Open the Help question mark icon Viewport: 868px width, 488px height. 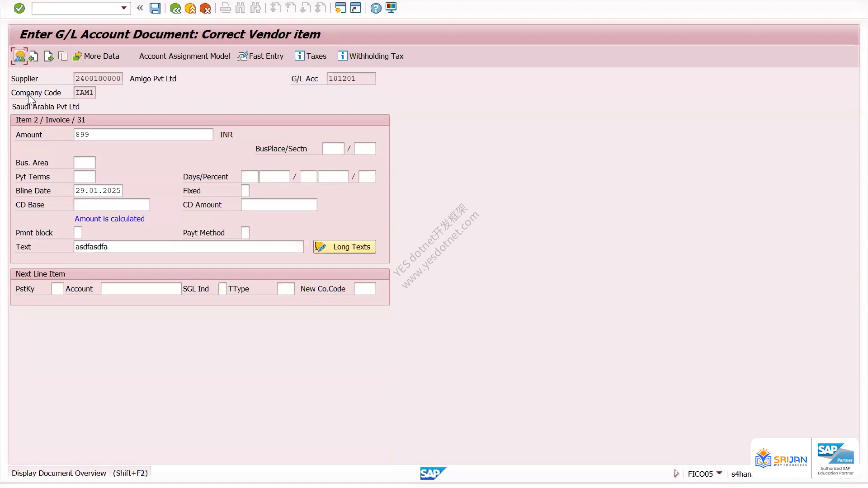pyautogui.click(x=376, y=8)
